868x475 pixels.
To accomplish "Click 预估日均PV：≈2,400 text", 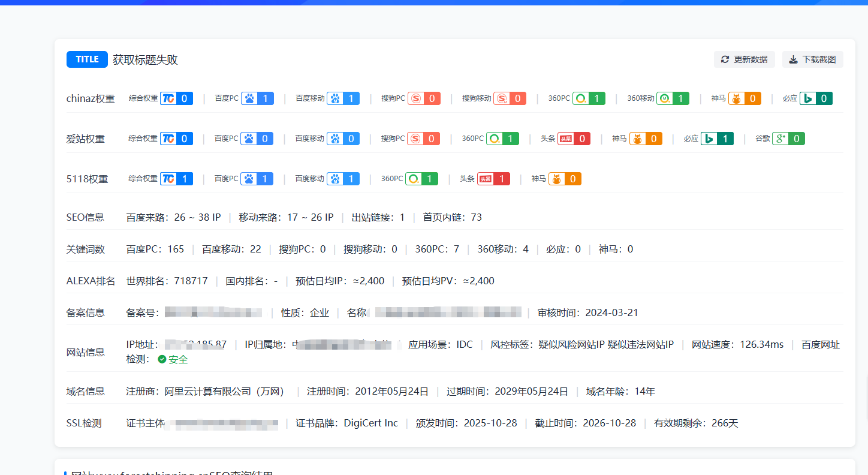I will click(x=448, y=281).
